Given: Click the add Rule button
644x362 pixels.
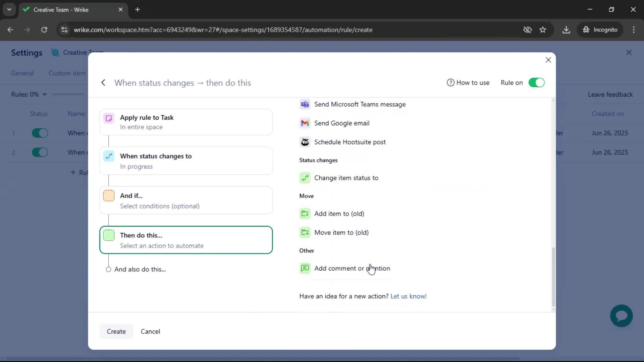Looking at the screenshot, I should (79, 173).
